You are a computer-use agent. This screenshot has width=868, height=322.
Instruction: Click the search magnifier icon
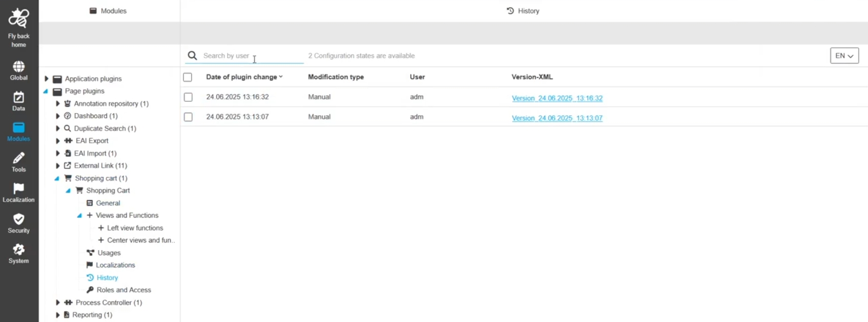192,56
